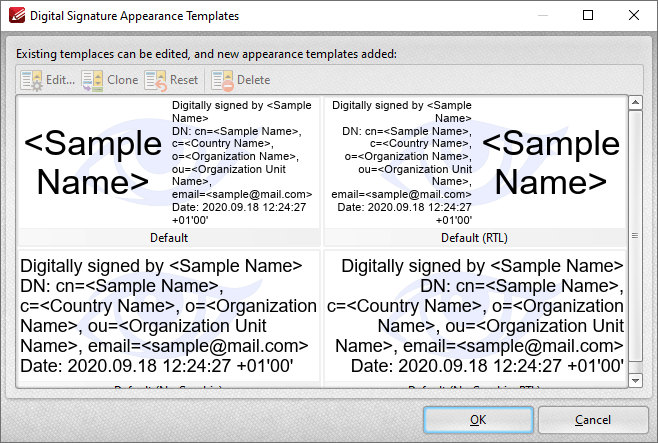
Task: Click the scrollbar down arrow in template list
Action: pos(635,380)
